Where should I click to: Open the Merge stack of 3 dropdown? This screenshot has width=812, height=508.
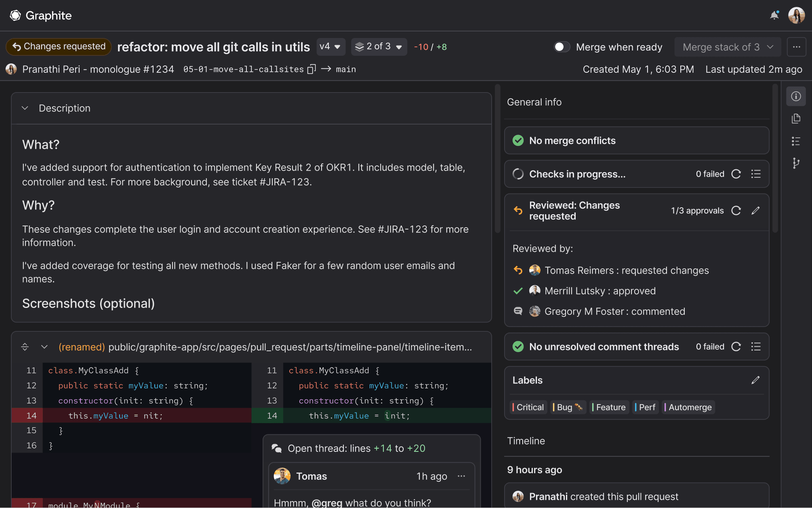coord(727,47)
